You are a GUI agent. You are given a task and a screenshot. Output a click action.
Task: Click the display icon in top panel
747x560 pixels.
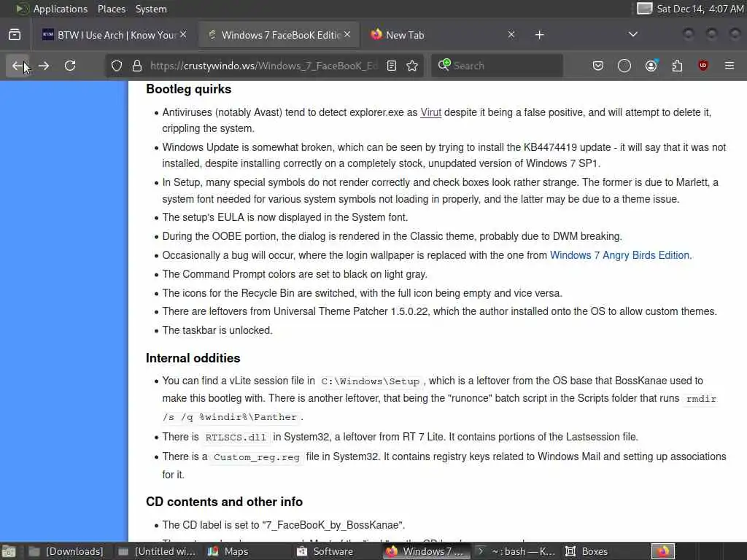[644, 9]
